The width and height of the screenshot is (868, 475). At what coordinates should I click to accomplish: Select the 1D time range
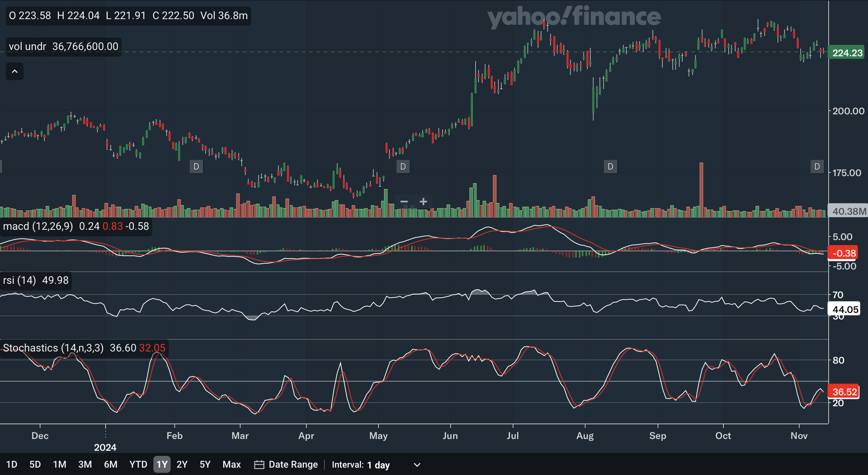tap(12, 464)
